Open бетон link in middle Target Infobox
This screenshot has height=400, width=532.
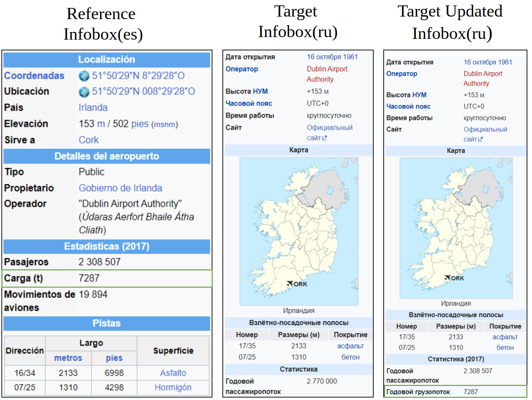(x=350, y=357)
